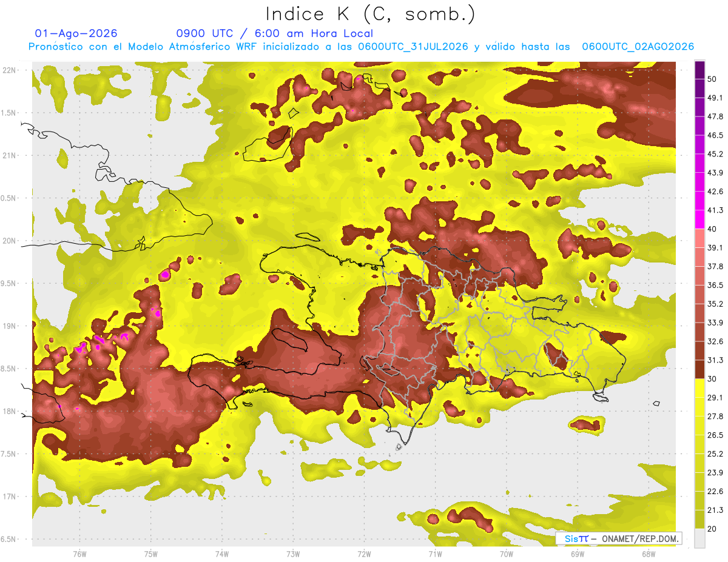Image resolution: width=728 pixels, height=562 pixels.
Task: Click the colorbar value "31.3"
Action: (x=715, y=360)
